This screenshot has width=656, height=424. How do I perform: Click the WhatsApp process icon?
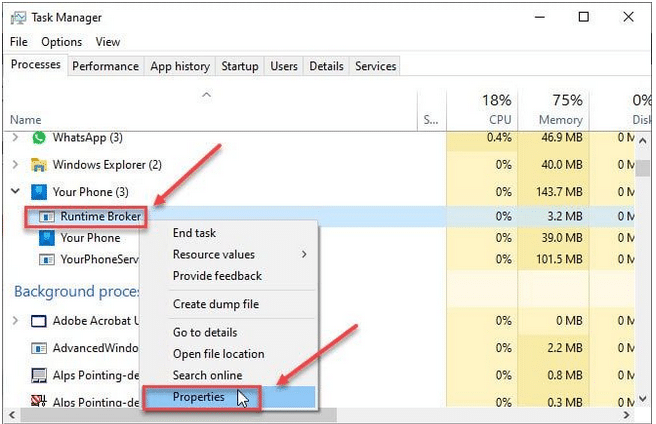[x=39, y=137]
